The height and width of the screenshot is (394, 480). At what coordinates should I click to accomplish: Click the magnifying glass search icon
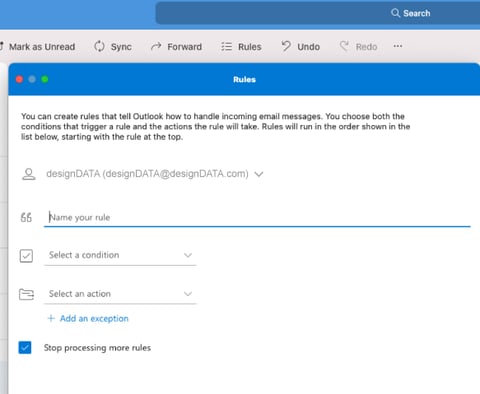tap(395, 13)
